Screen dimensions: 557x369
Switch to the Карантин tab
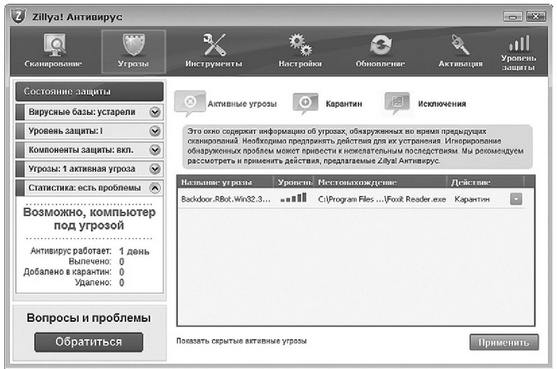point(344,104)
